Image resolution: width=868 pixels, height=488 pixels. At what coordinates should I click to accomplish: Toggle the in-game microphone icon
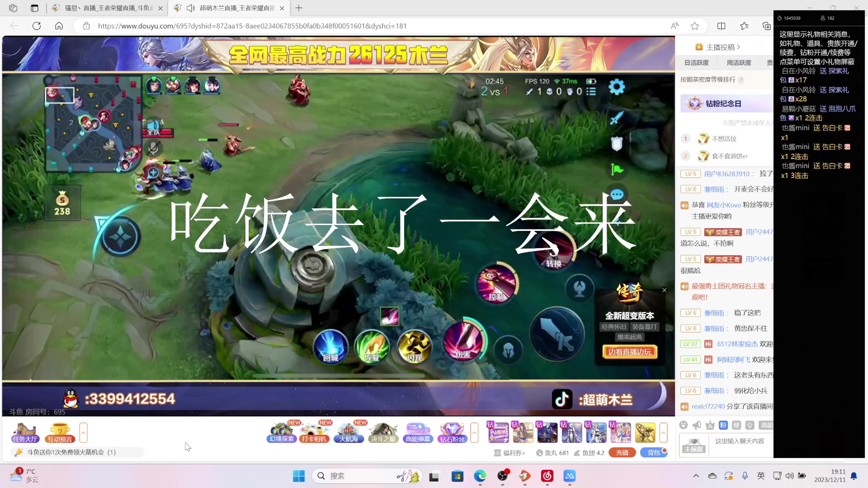point(154,148)
